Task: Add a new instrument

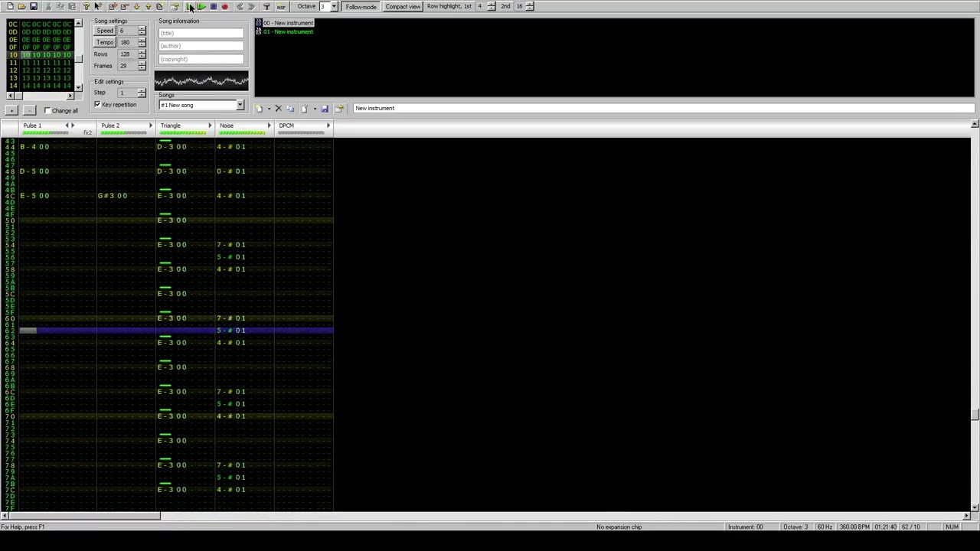Action: pyautogui.click(x=260, y=109)
